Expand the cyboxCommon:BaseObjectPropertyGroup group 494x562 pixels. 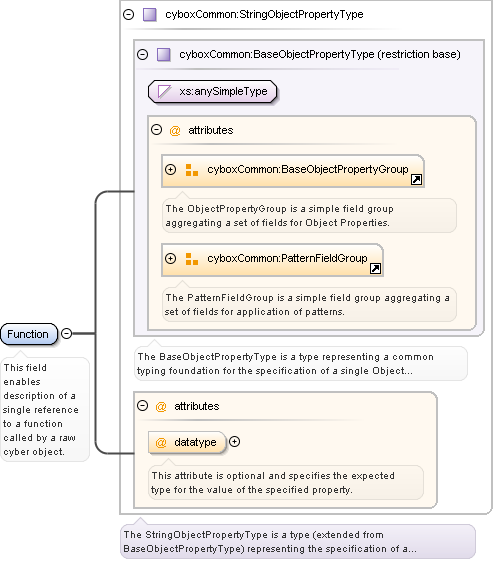pyautogui.click(x=171, y=169)
